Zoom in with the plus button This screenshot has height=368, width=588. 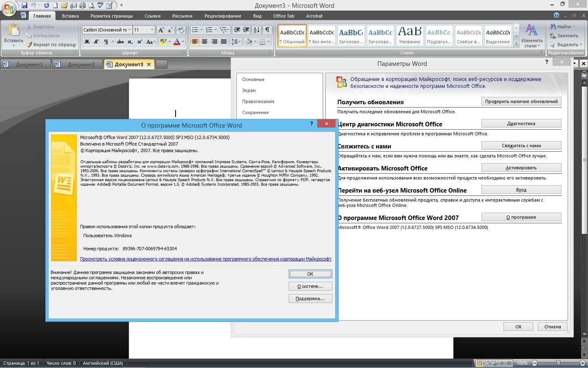(583, 363)
